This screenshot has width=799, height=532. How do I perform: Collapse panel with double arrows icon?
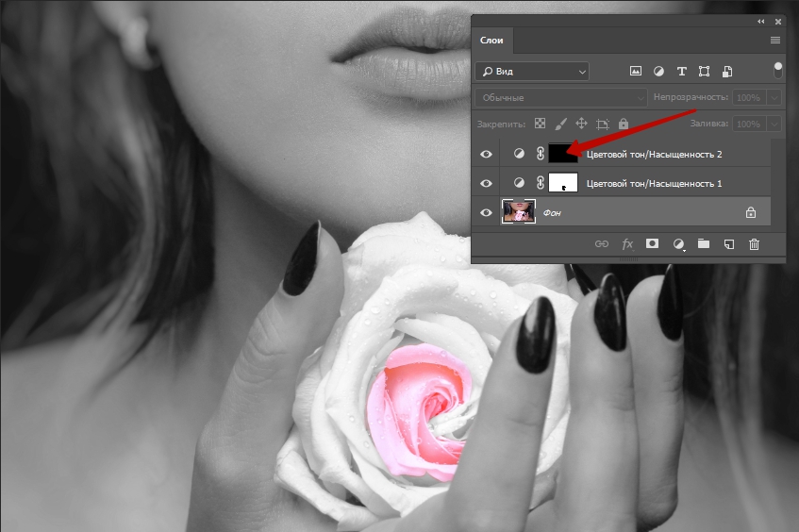tap(760, 22)
